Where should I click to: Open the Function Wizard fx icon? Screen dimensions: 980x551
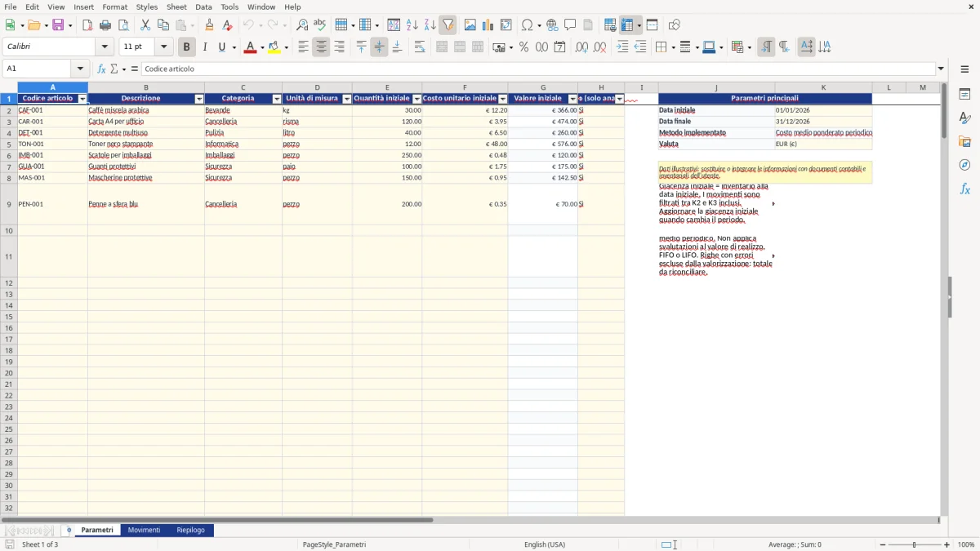coord(101,69)
